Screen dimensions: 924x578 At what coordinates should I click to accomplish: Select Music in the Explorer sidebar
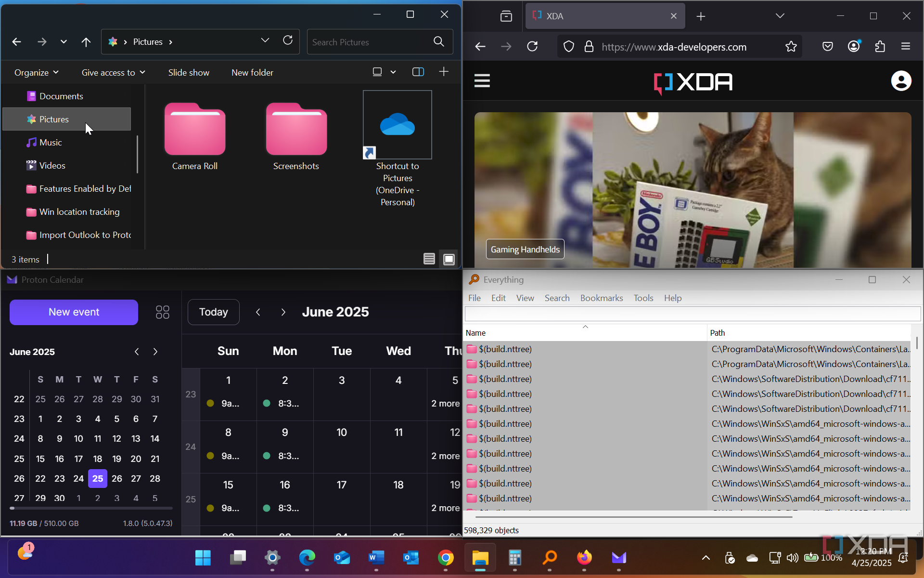(67, 143)
